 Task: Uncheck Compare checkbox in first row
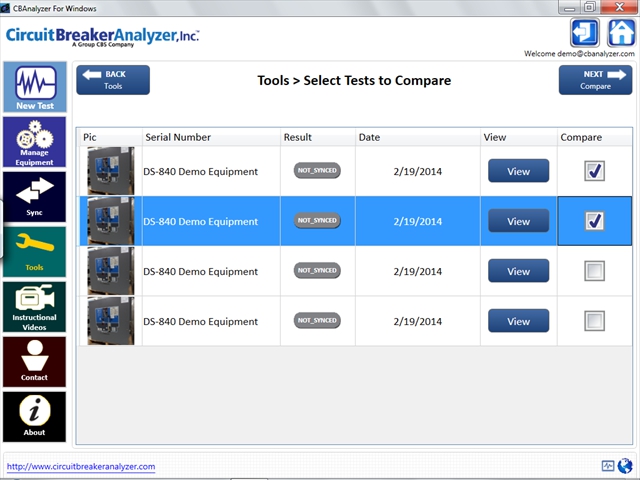594,171
